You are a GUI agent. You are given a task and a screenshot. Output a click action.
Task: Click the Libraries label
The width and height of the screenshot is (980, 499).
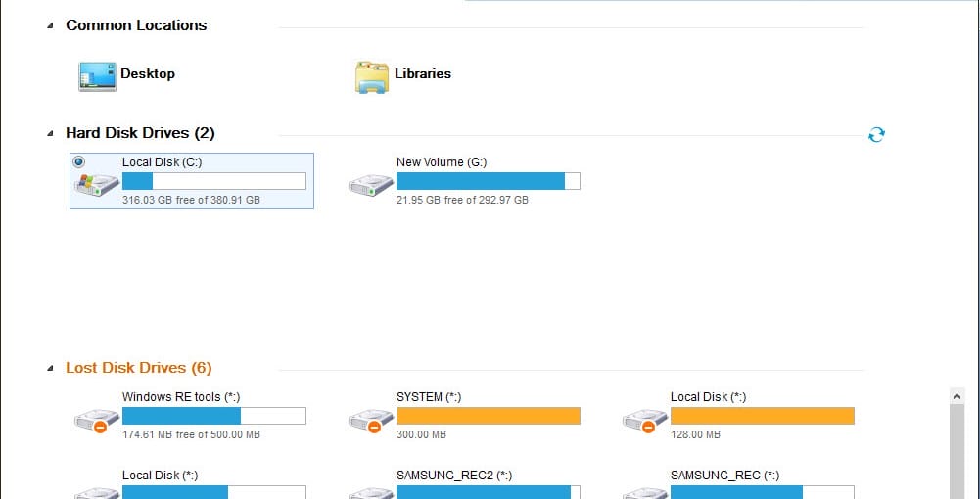coord(423,73)
